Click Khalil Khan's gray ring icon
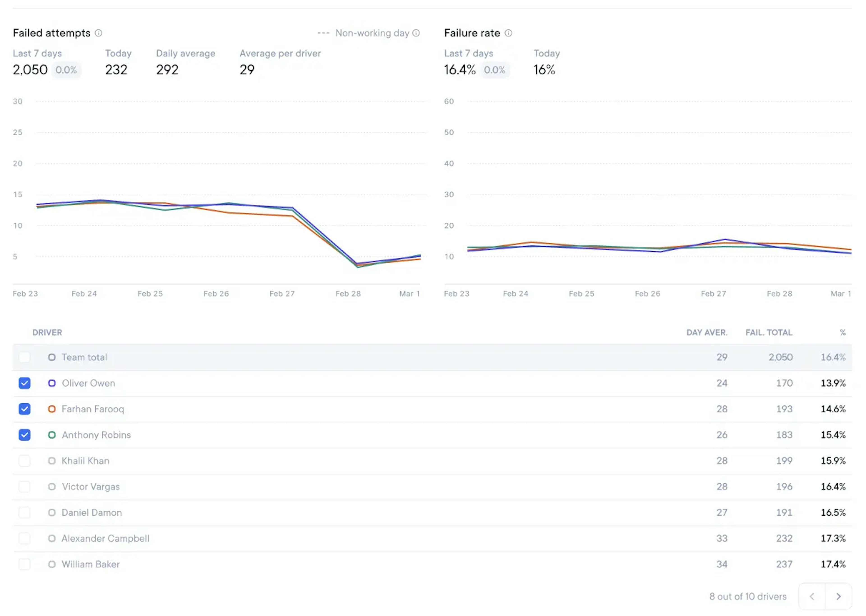This screenshot has height=616, width=866. click(52, 461)
